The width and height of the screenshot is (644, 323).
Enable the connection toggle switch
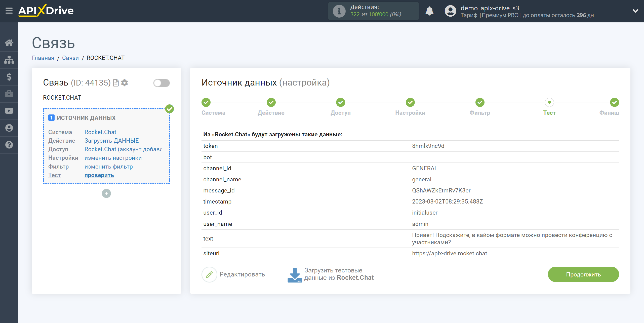pyautogui.click(x=162, y=83)
